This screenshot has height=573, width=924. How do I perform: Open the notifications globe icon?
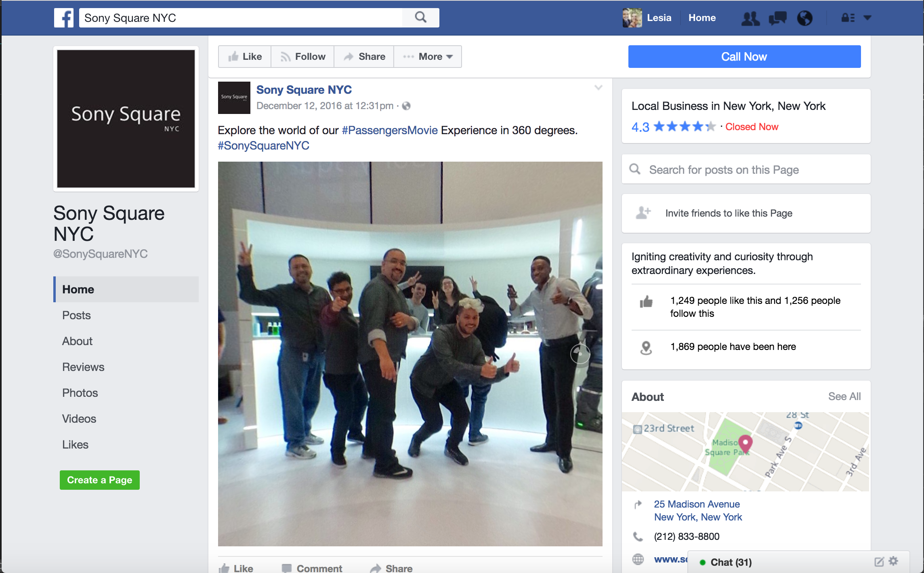(804, 18)
